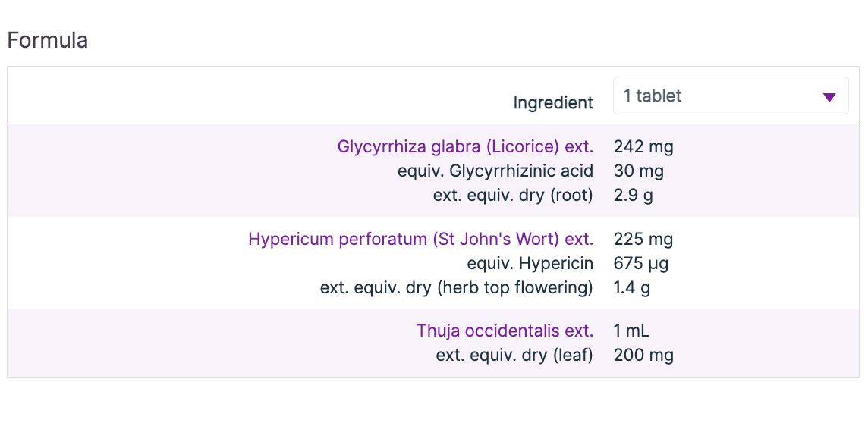Open Glycyrrhiza glabra (Licorice) ext. link
868x423 pixels.
tap(465, 146)
